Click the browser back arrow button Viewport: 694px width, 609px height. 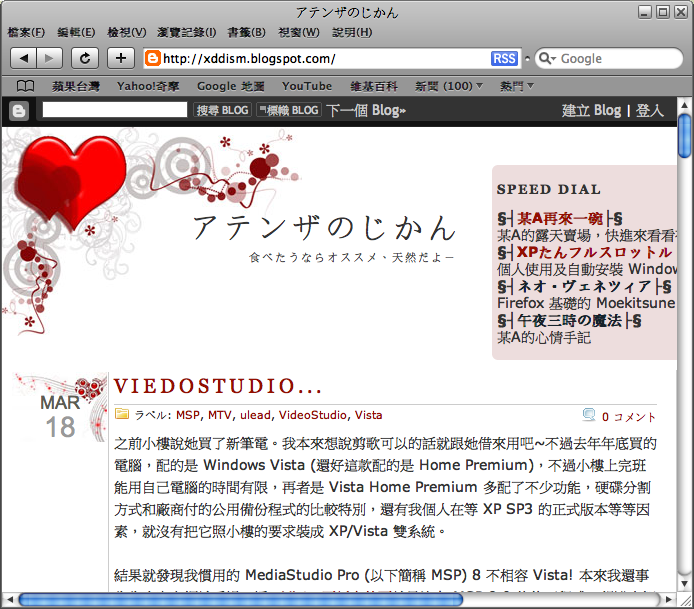(x=23, y=58)
